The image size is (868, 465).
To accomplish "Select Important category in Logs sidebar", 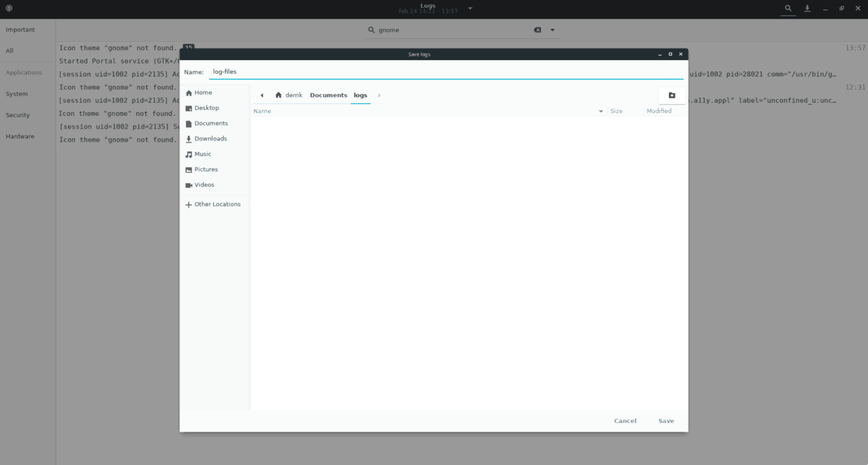I will pos(20,30).
